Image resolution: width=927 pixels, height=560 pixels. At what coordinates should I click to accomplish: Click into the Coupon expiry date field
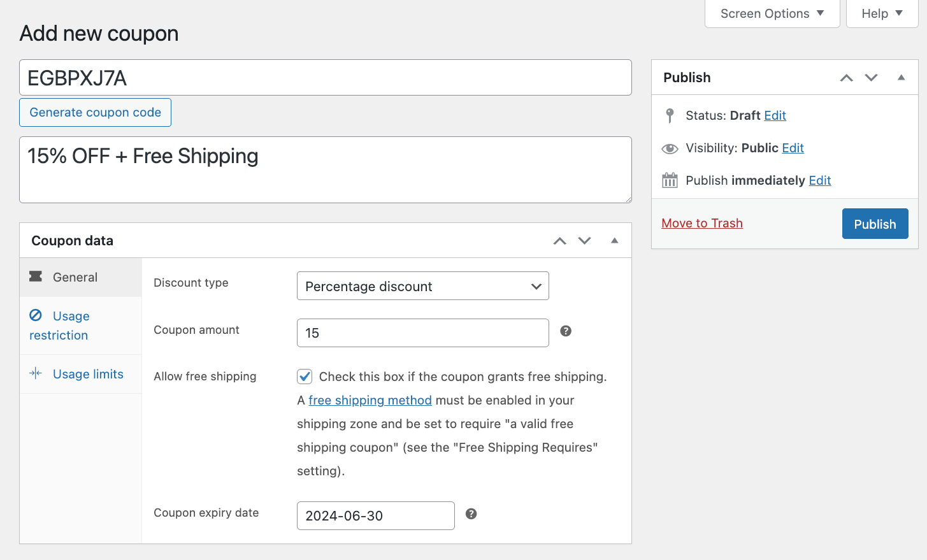375,516
